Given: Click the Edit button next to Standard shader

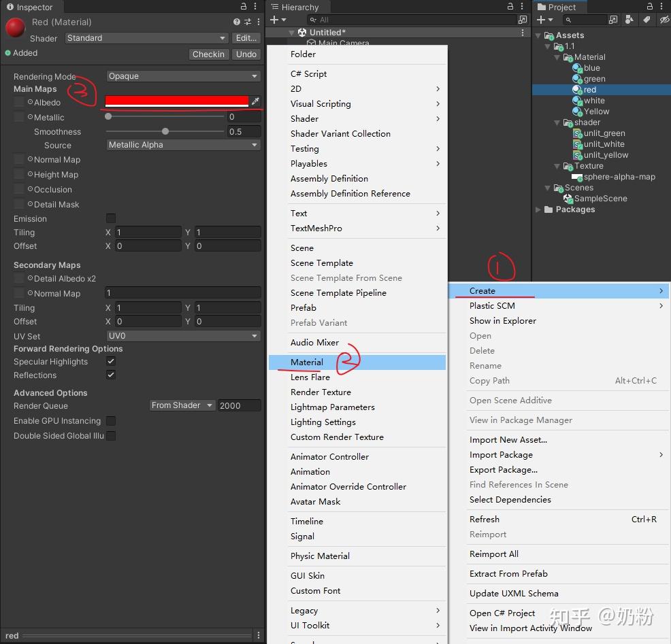Looking at the screenshot, I should coord(246,38).
